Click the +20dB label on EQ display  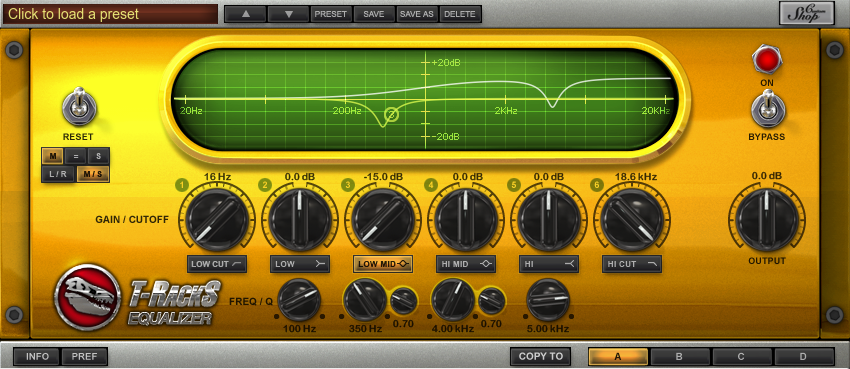[446, 63]
